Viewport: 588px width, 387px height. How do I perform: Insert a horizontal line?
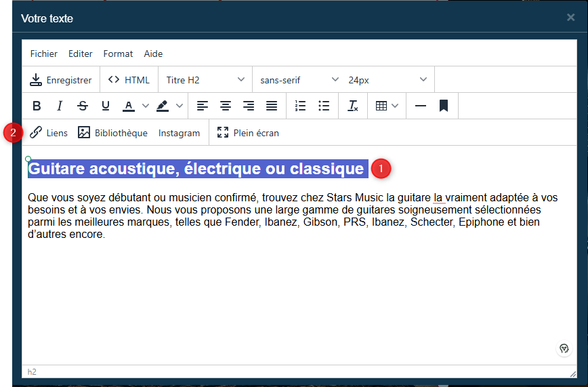(421, 106)
